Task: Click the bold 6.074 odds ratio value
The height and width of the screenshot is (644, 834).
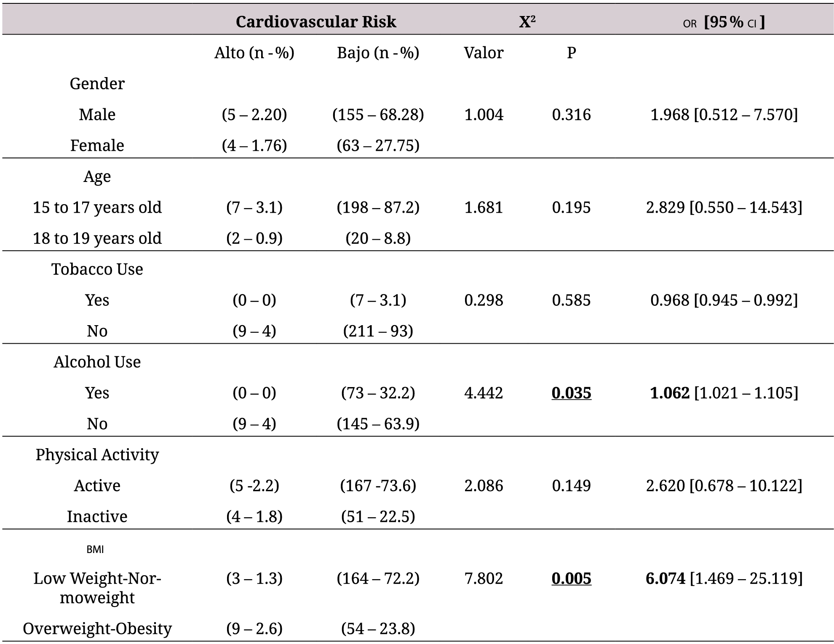Action: 666,578
